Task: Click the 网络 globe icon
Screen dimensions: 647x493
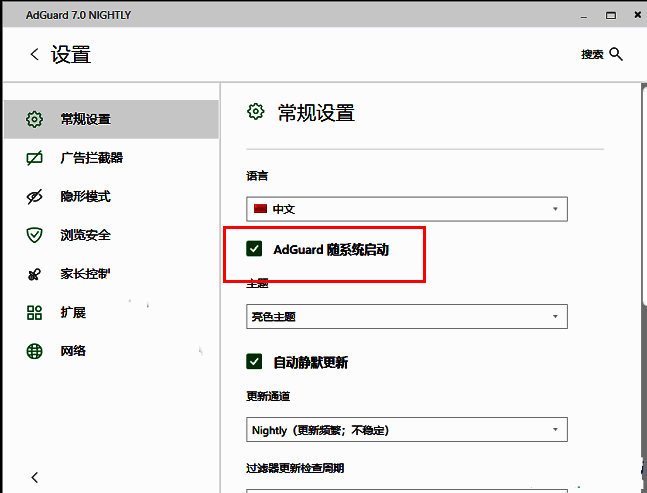Action: coord(34,351)
